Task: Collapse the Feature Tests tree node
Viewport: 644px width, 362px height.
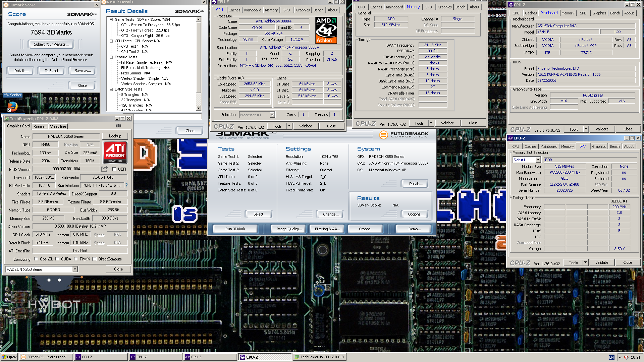Action: [x=111, y=57]
